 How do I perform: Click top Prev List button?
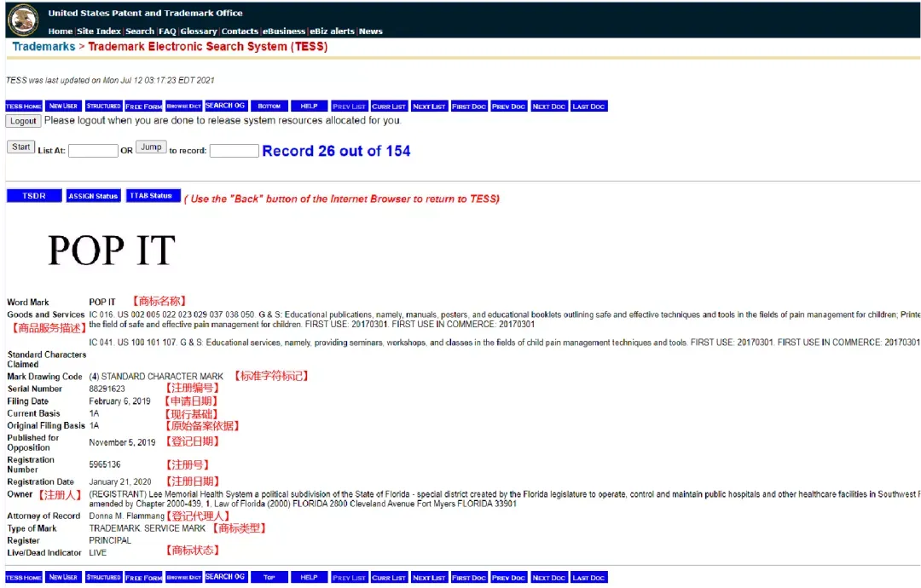[350, 107]
